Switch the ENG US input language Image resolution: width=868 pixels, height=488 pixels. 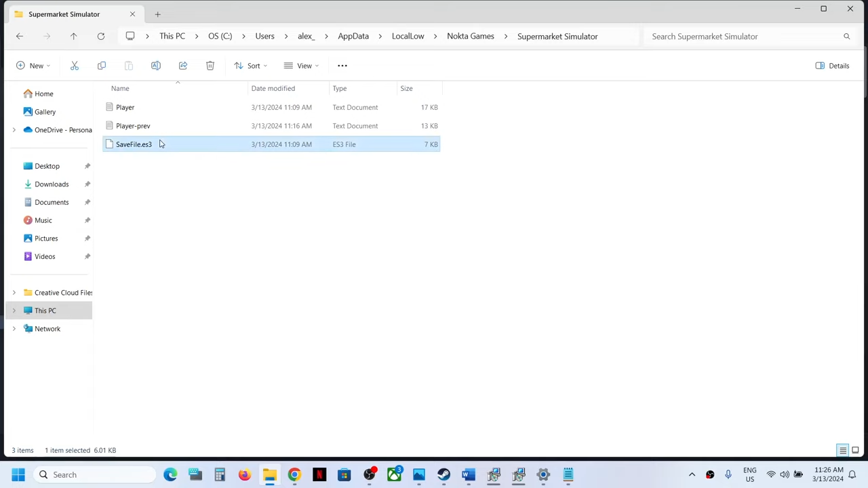pos(749,475)
